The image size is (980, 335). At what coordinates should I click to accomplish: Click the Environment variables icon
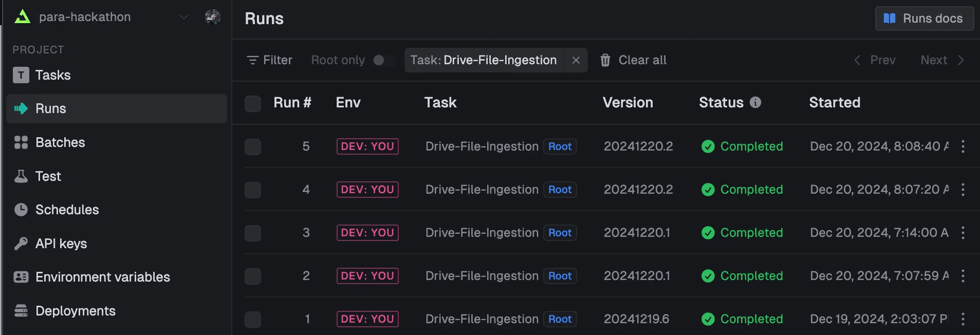pos(21,277)
